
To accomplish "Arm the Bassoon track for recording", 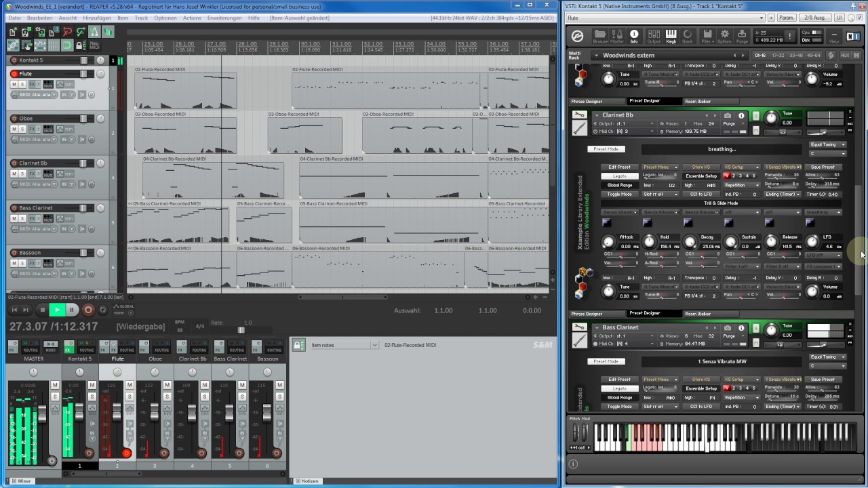I will click(x=14, y=253).
